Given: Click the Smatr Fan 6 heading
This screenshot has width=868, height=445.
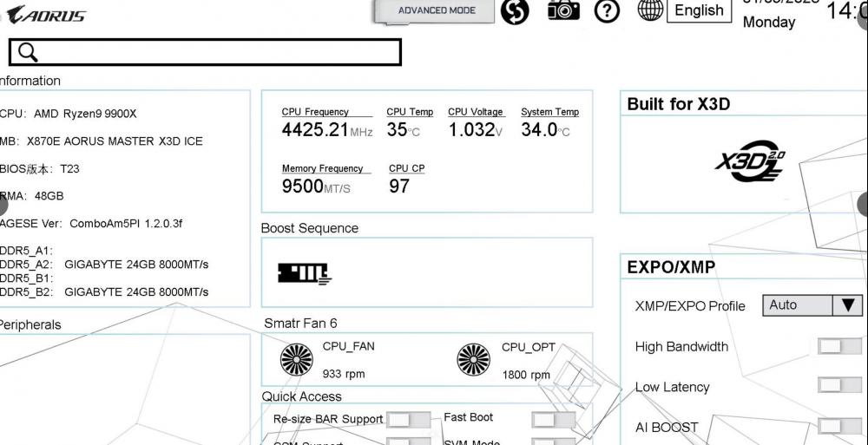Looking at the screenshot, I should pos(300,323).
